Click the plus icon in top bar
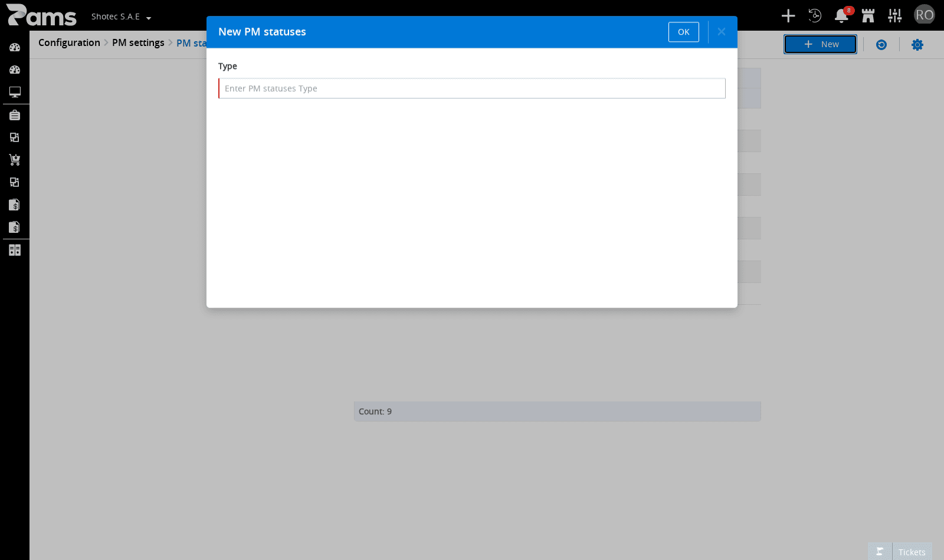Screen dimensions: 944x560 click(x=788, y=16)
